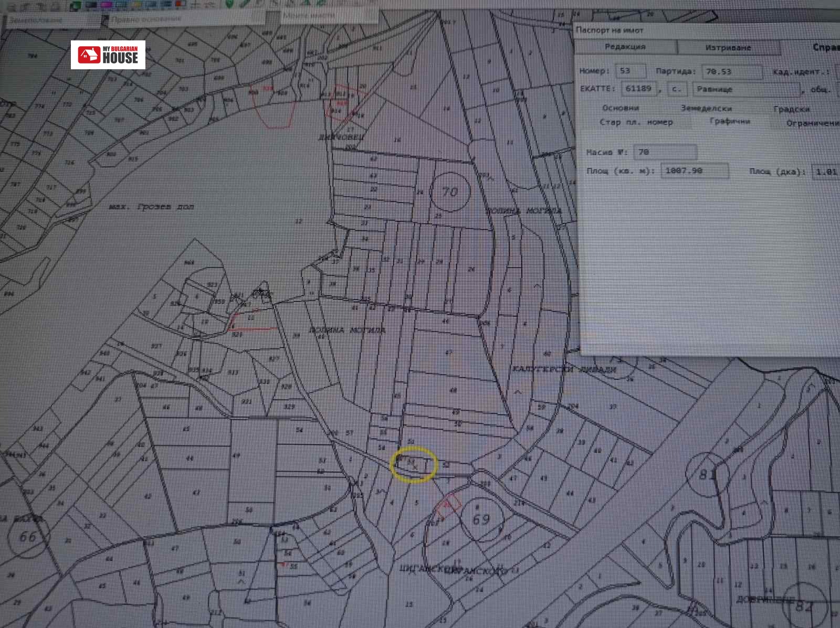
Task: Click the circled massif number 66
Action: (27, 536)
